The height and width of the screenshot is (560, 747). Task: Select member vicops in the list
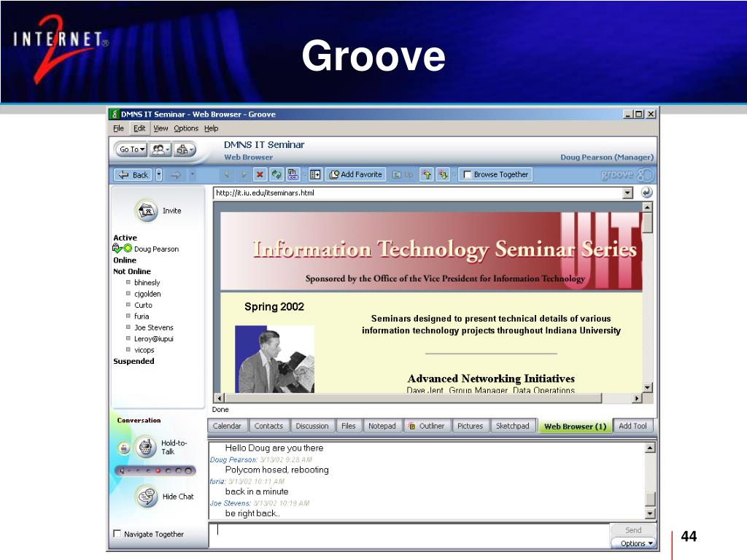(x=144, y=350)
